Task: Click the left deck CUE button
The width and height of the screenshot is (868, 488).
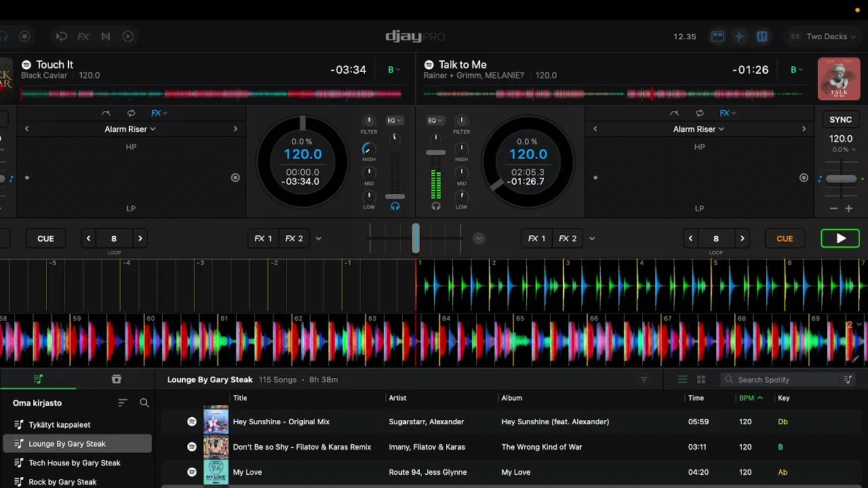Action: click(x=45, y=239)
